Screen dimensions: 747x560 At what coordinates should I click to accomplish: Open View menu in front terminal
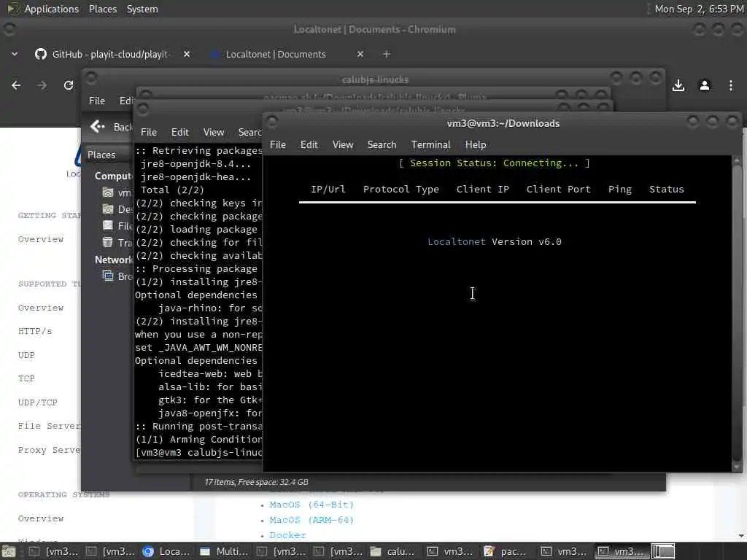(343, 145)
